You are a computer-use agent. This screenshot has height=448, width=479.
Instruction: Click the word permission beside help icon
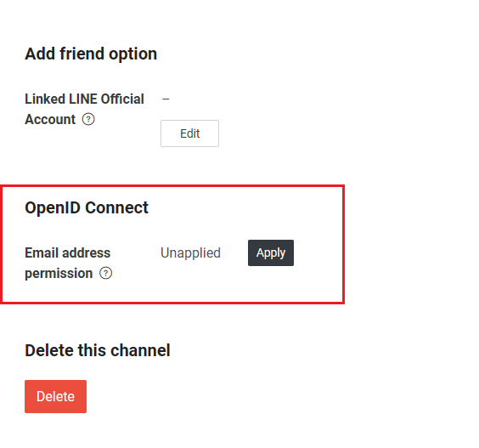pyautogui.click(x=59, y=274)
